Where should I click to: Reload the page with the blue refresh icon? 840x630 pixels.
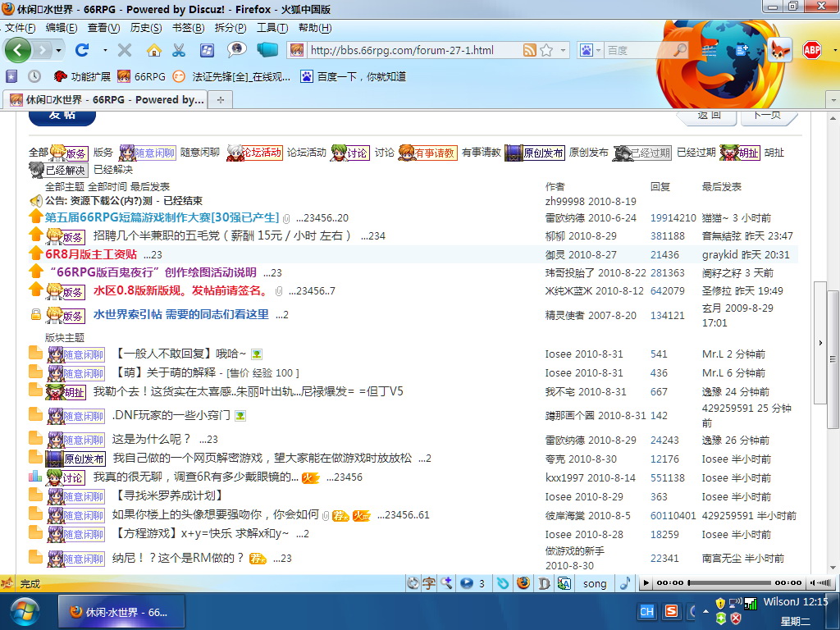tap(82, 50)
